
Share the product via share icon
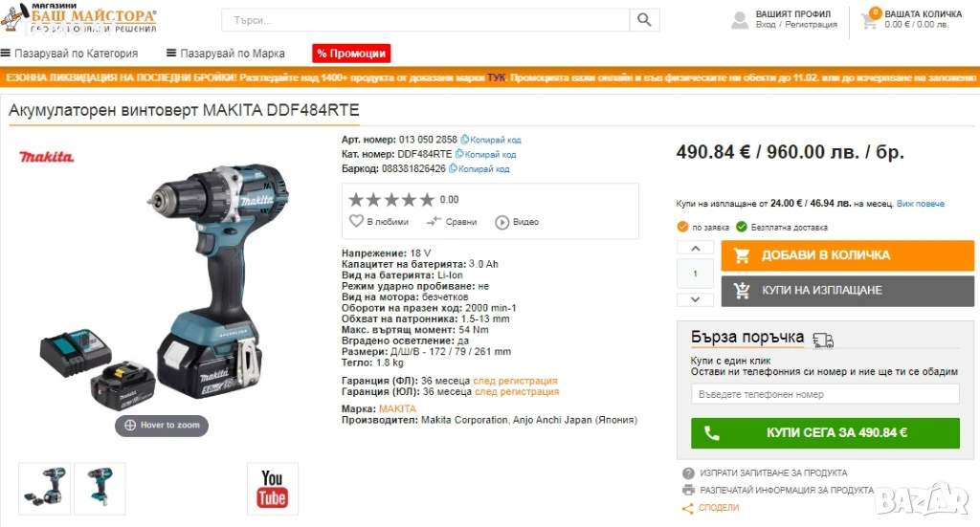[x=687, y=508]
